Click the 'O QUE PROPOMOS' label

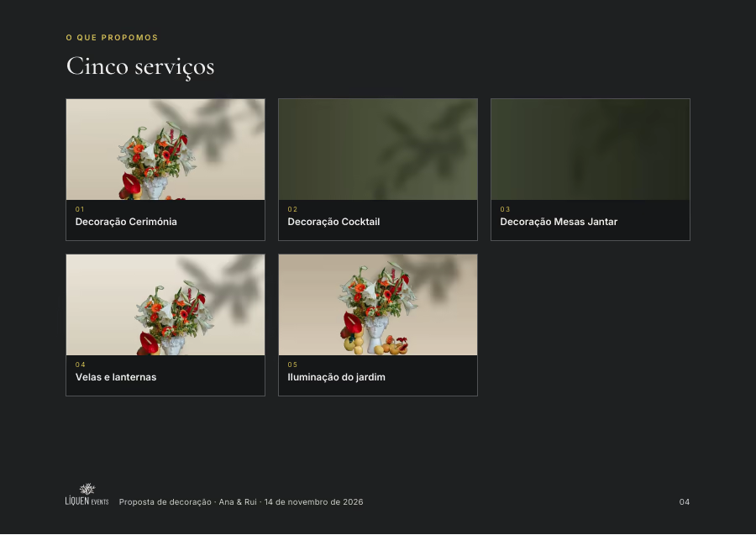[112, 38]
